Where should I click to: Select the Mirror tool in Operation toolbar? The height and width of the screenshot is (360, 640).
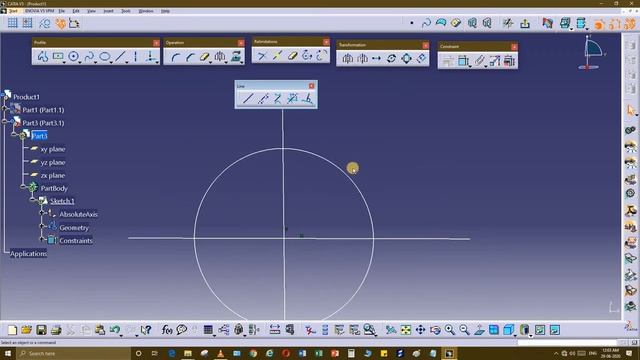pos(220,57)
